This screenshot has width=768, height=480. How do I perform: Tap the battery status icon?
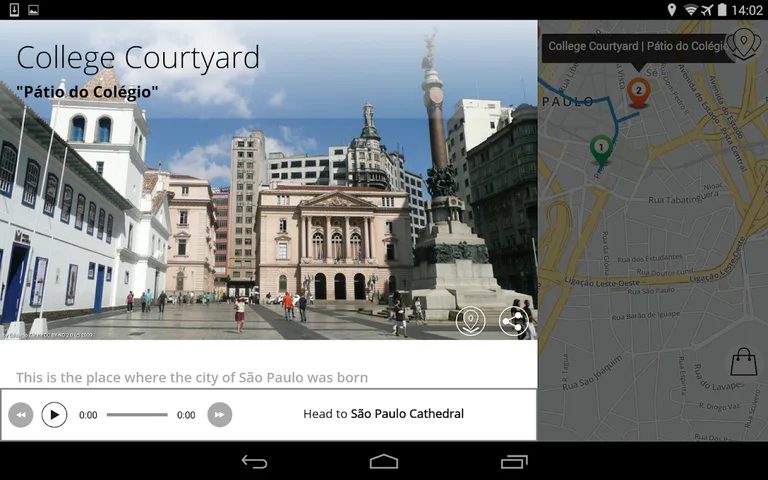coord(722,10)
